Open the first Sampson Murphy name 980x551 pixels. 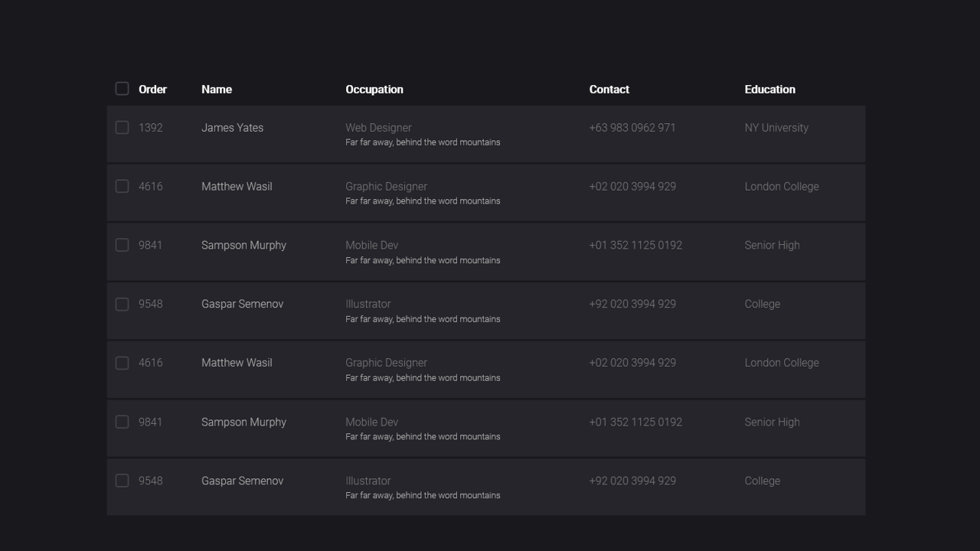pos(243,246)
